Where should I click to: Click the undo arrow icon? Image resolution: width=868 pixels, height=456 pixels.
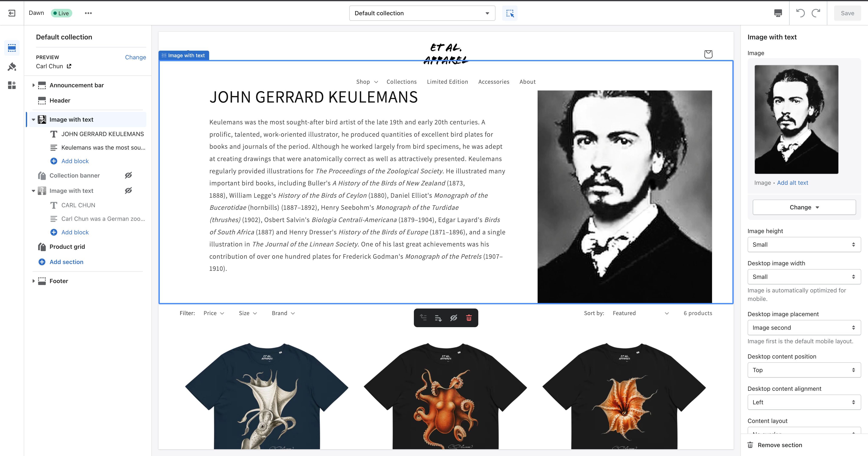(x=800, y=13)
